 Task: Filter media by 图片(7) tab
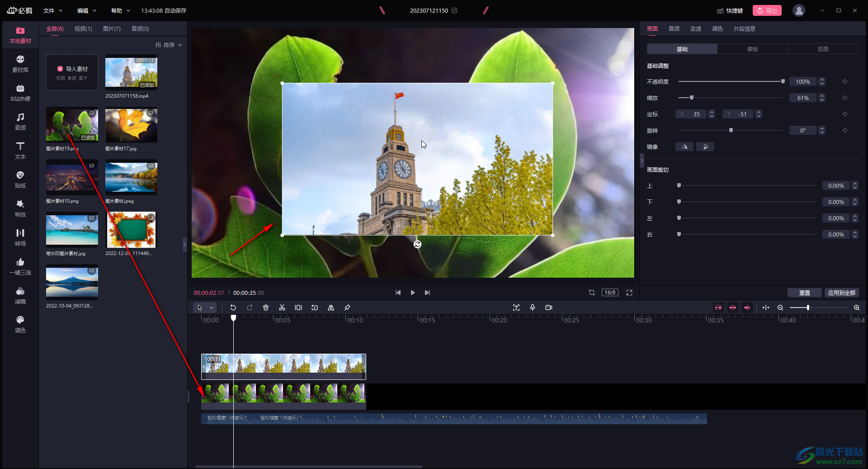(112, 28)
